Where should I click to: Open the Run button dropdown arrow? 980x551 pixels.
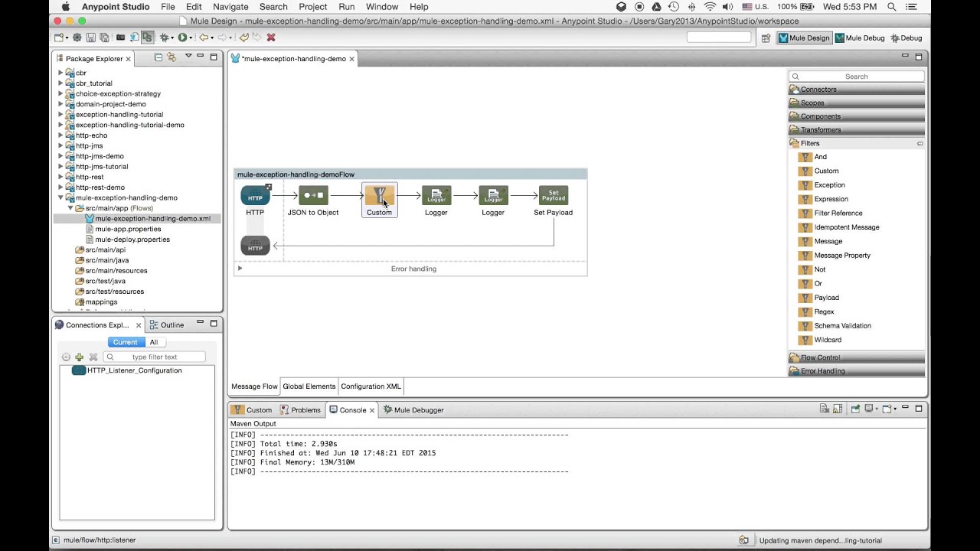coord(191,37)
